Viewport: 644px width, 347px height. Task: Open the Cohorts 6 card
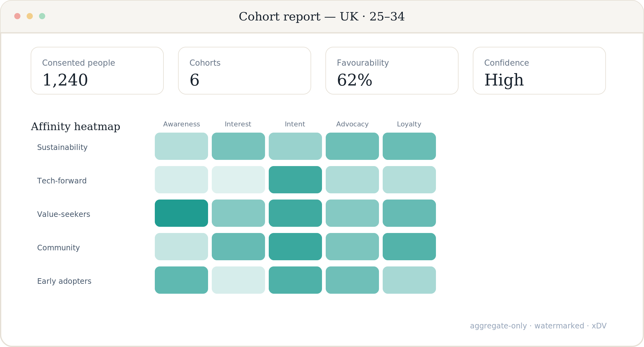pos(245,71)
